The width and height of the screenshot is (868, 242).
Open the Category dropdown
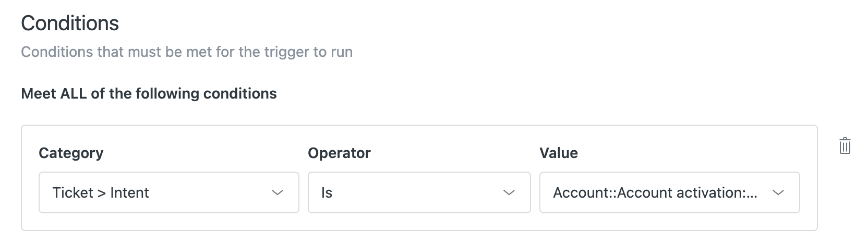coord(169,192)
